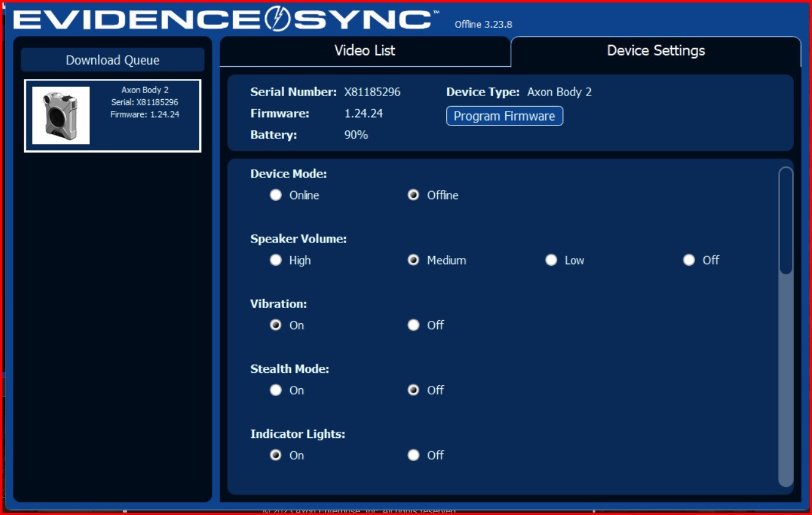The height and width of the screenshot is (515, 812).
Task: Enable Vibration with the On option
Action: pyautogui.click(x=276, y=325)
